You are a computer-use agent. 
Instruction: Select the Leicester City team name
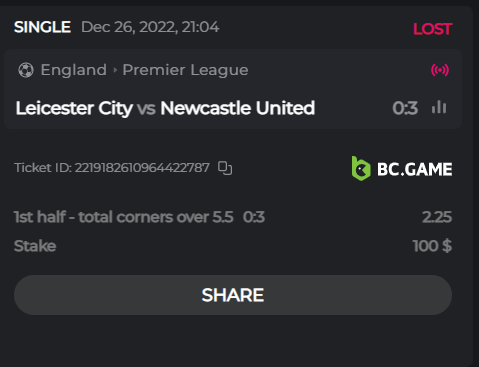[x=74, y=108]
